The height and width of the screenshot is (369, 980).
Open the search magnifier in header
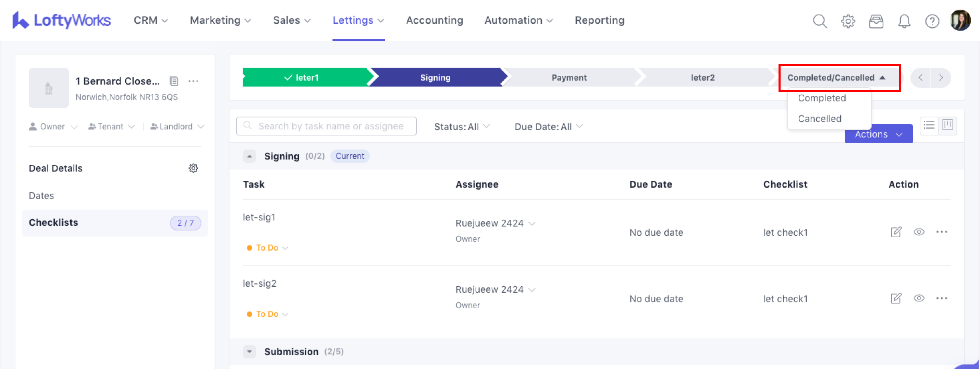coord(819,21)
